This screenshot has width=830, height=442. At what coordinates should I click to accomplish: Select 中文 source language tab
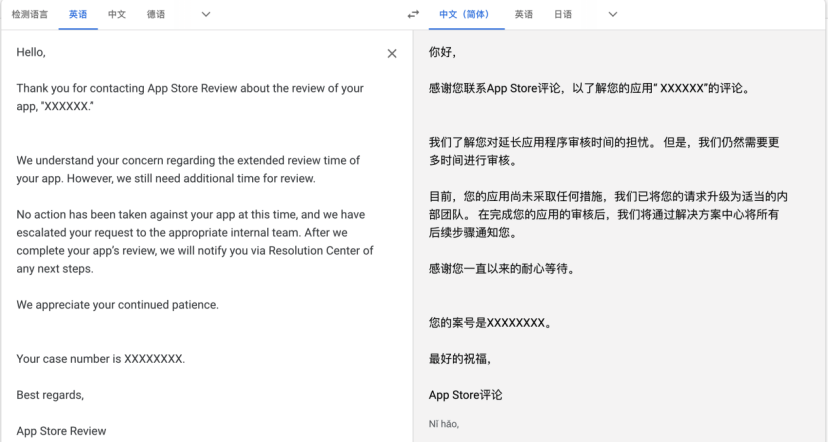117,14
